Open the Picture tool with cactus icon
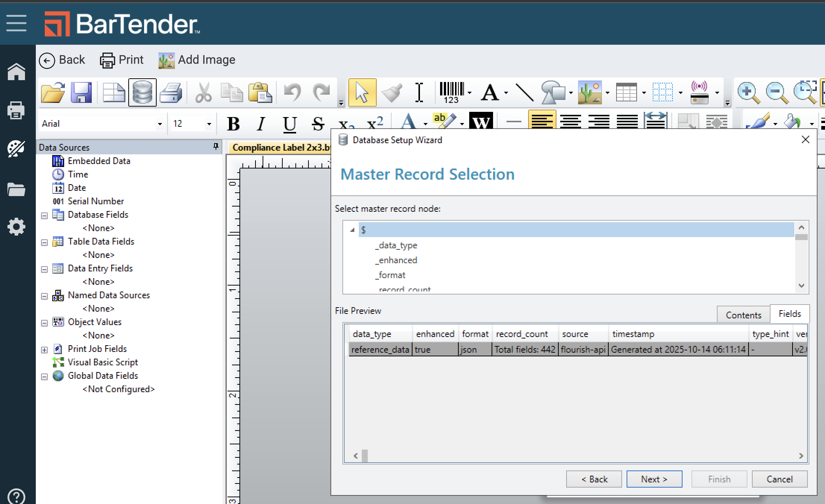This screenshot has width=825, height=504. [590, 92]
